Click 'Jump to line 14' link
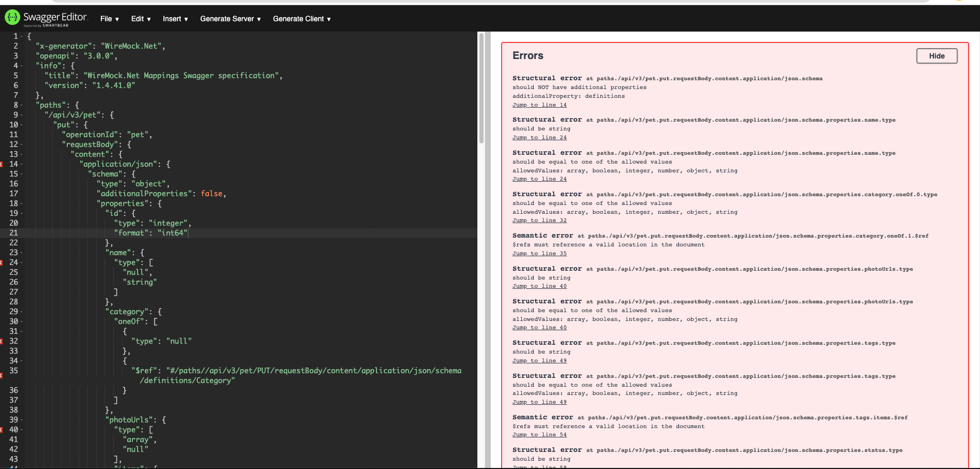This screenshot has width=980, height=469. tap(539, 105)
